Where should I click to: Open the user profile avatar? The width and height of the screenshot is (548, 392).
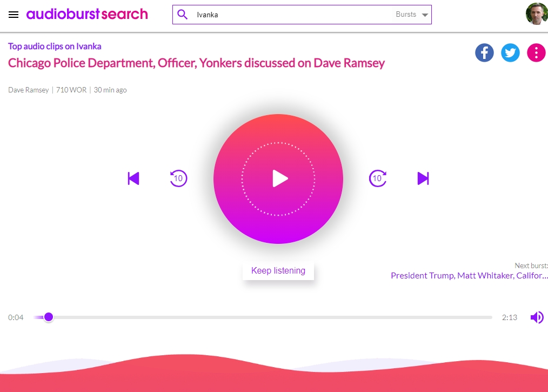click(537, 14)
